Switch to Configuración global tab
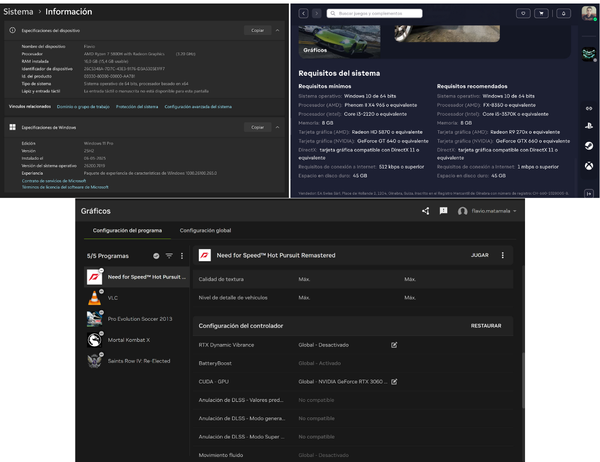600x462 pixels. (205, 230)
